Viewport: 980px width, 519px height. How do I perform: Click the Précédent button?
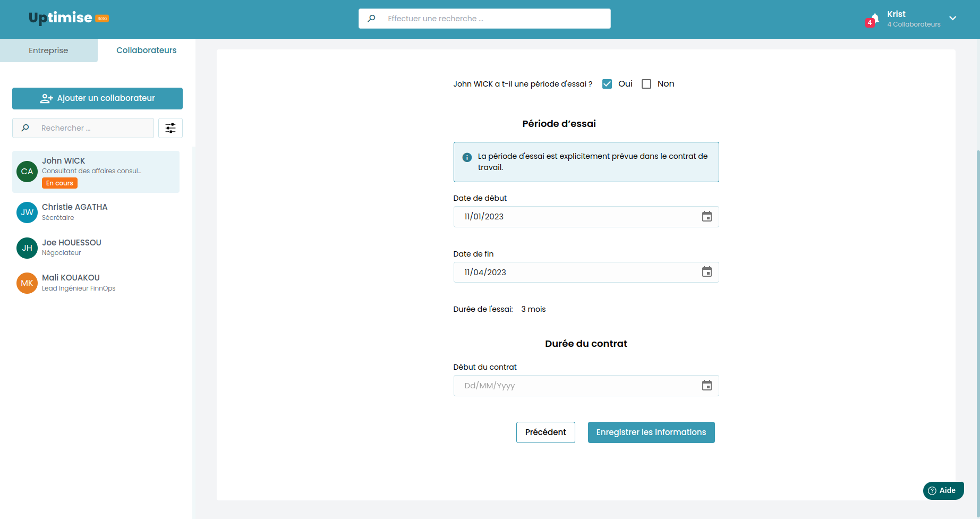546,432
